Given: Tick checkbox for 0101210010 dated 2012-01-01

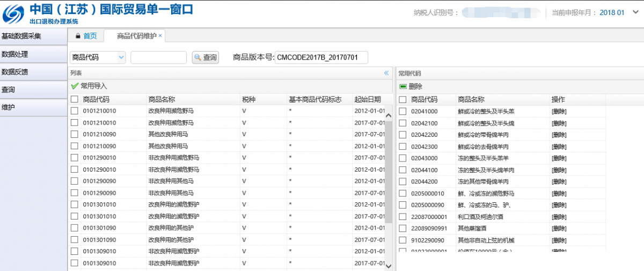Looking at the screenshot, I should (x=75, y=111).
